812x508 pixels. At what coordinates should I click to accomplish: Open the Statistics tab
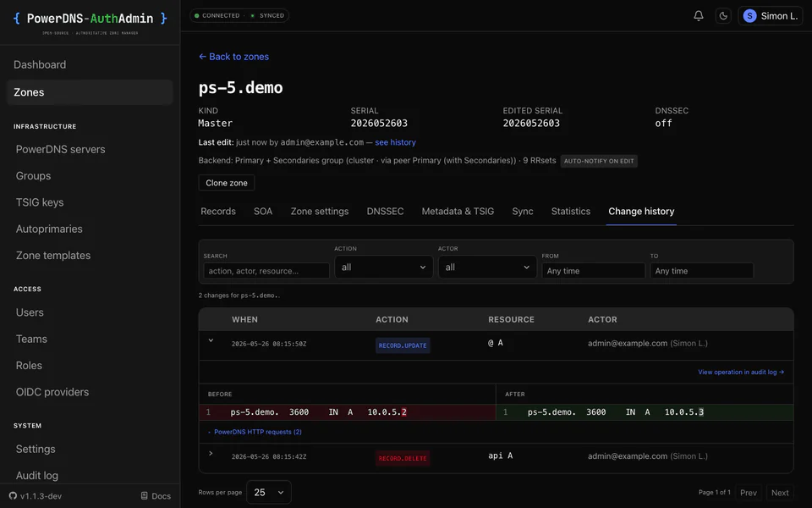coord(571,212)
